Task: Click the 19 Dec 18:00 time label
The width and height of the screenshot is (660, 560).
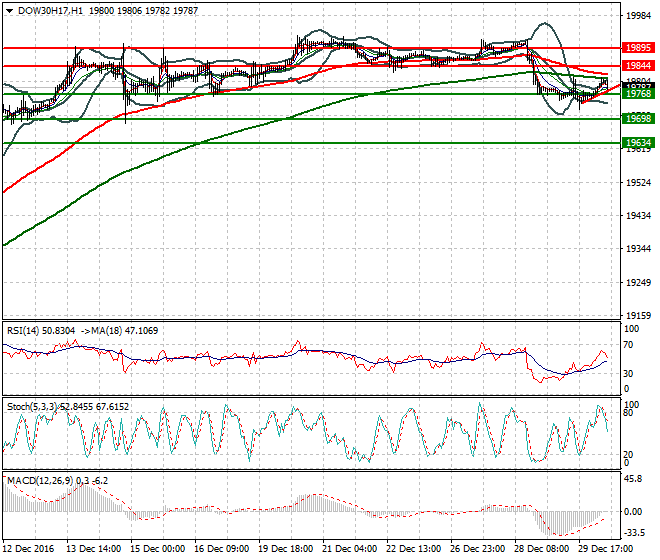Action: point(285,549)
